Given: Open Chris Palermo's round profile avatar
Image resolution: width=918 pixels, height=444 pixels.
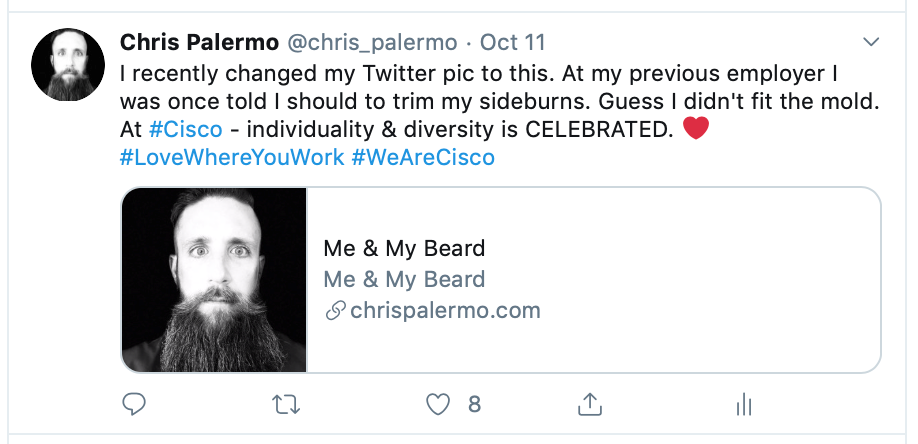Looking at the screenshot, I should click(x=67, y=63).
